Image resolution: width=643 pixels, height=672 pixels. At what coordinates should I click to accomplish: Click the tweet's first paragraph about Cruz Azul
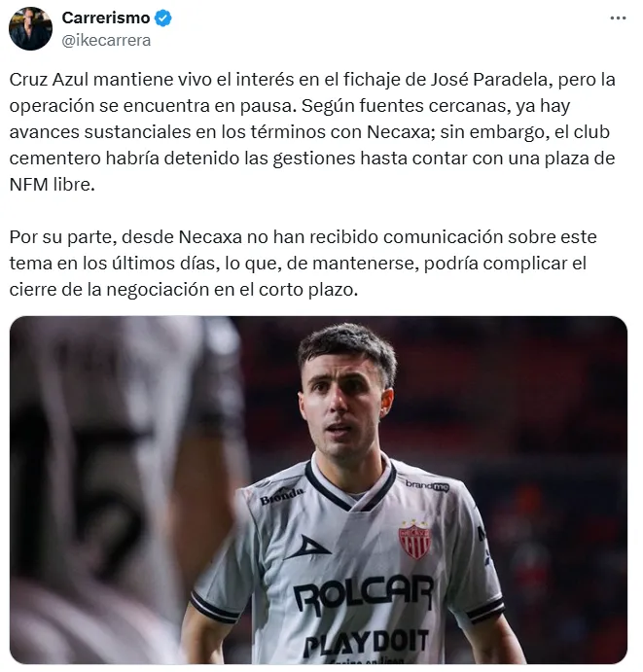coord(312,132)
